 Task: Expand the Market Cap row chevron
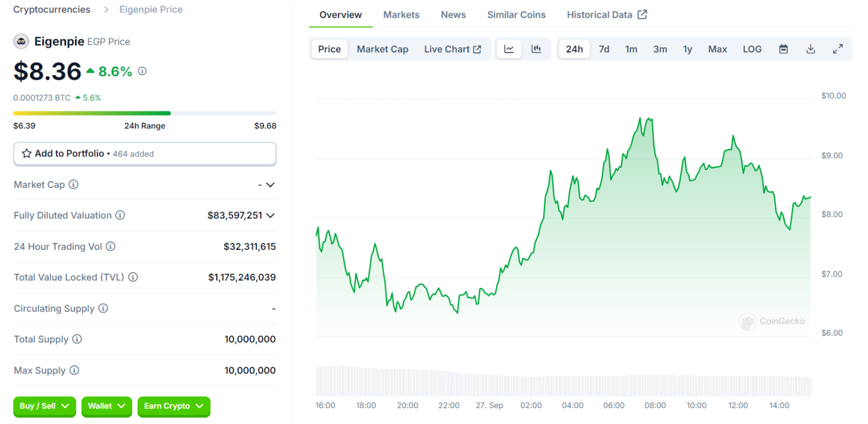coord(270,185)
